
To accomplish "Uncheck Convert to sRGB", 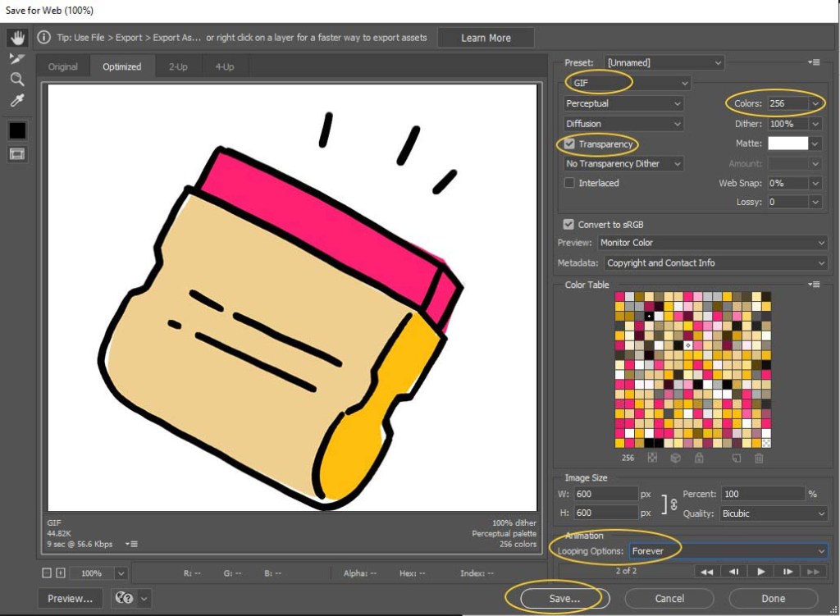I will click(x=569, y=224).
